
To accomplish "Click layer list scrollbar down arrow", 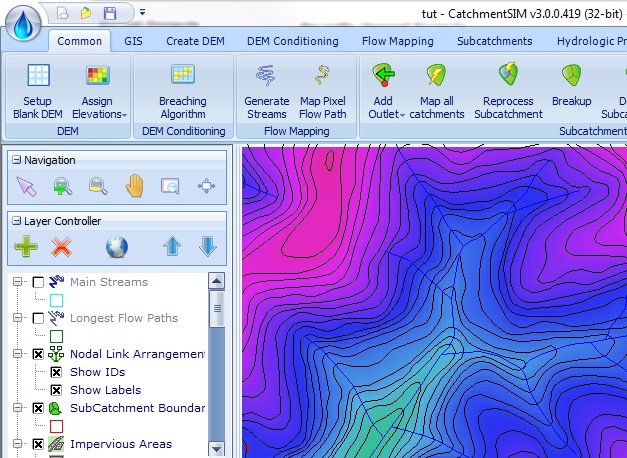I will tap(217, 451).
